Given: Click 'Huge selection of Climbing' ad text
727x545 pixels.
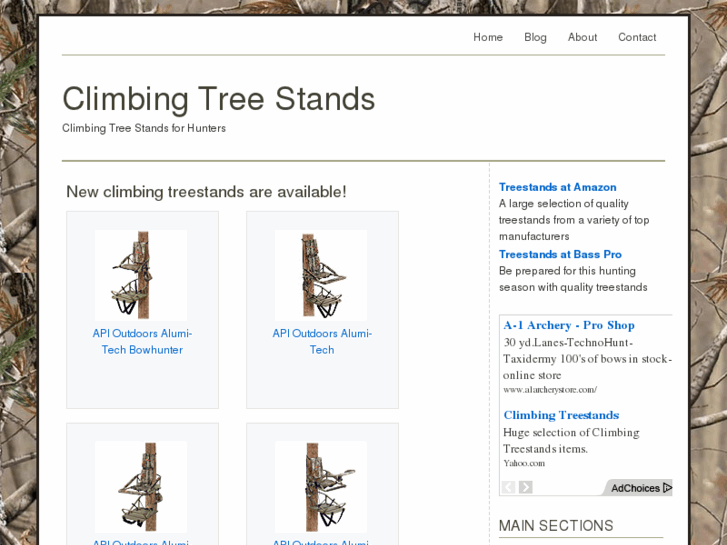Looking at the screenshot, I should (x=571, y=432).
